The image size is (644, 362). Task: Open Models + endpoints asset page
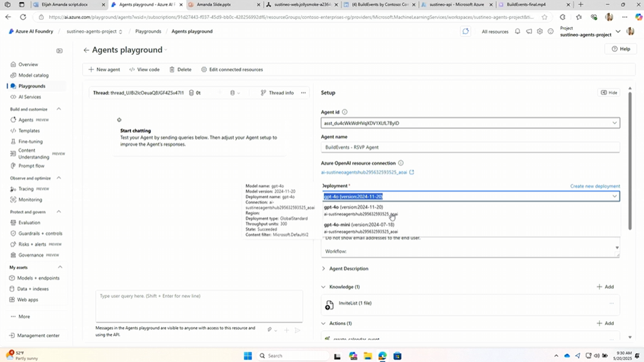[x=38, y=278]
